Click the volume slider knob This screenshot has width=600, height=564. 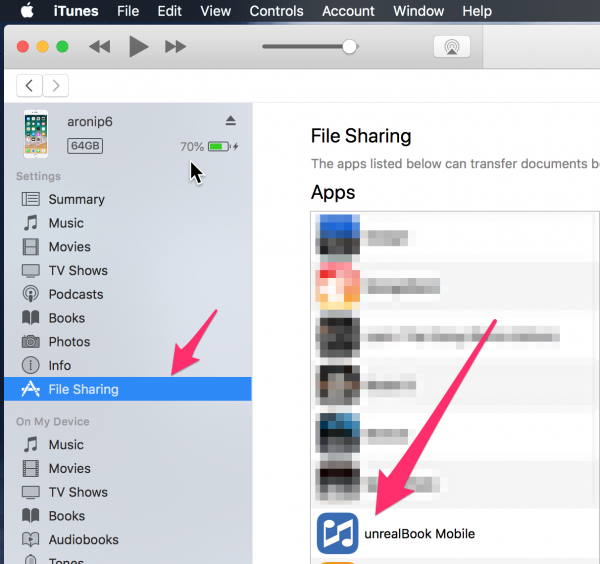tap(349, 47)
